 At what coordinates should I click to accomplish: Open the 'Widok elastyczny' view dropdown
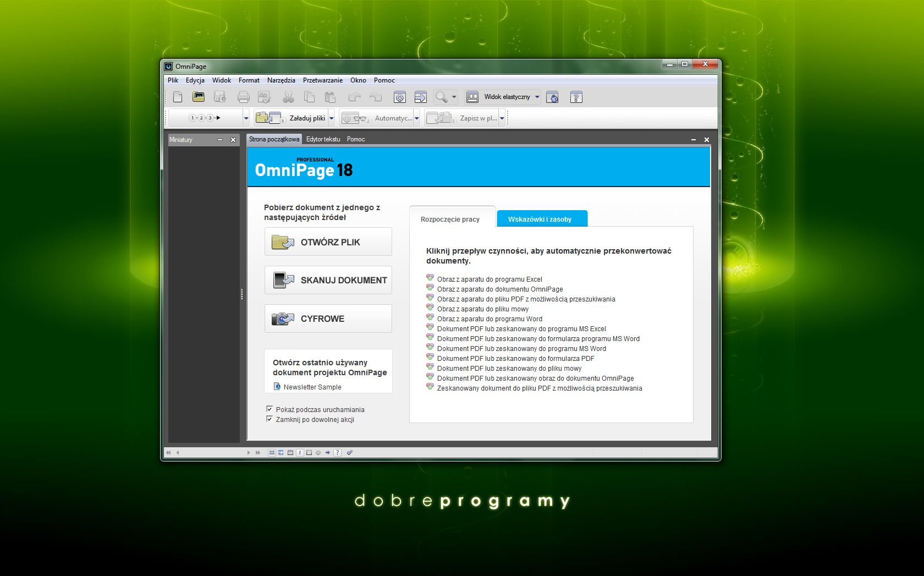click(x=537, y=97)
